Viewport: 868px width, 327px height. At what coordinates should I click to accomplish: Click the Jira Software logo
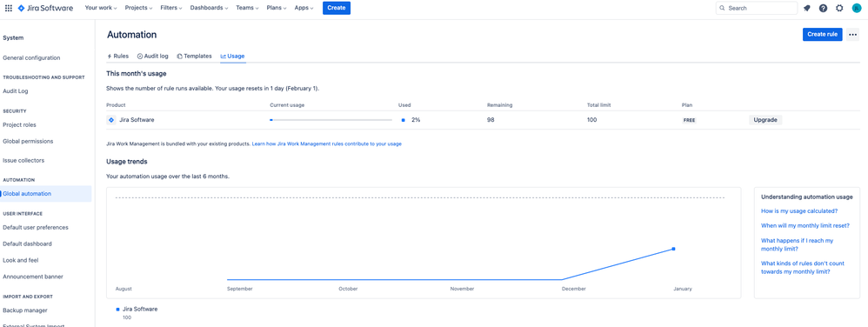(45, 8)
